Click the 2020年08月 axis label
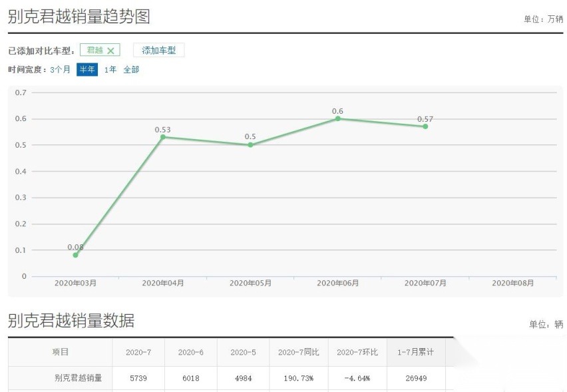567x392 pixels. pos(512,283)
